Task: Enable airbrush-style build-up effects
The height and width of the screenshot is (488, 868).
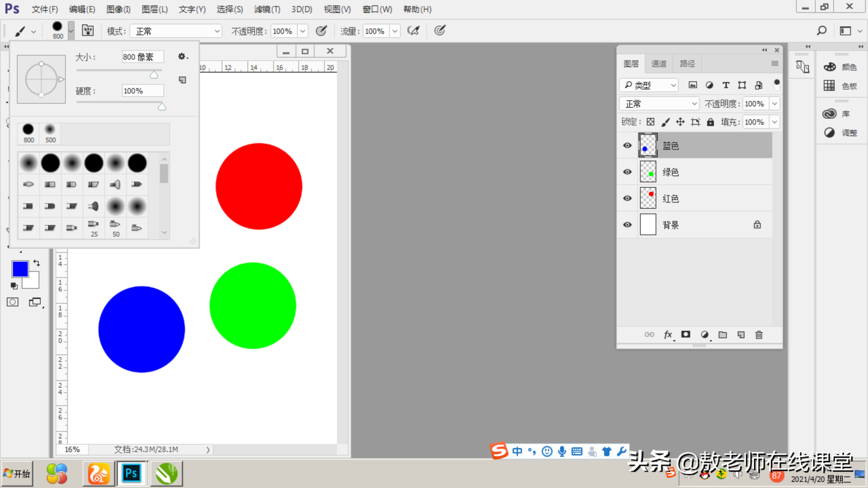Action: coord(413,31)
